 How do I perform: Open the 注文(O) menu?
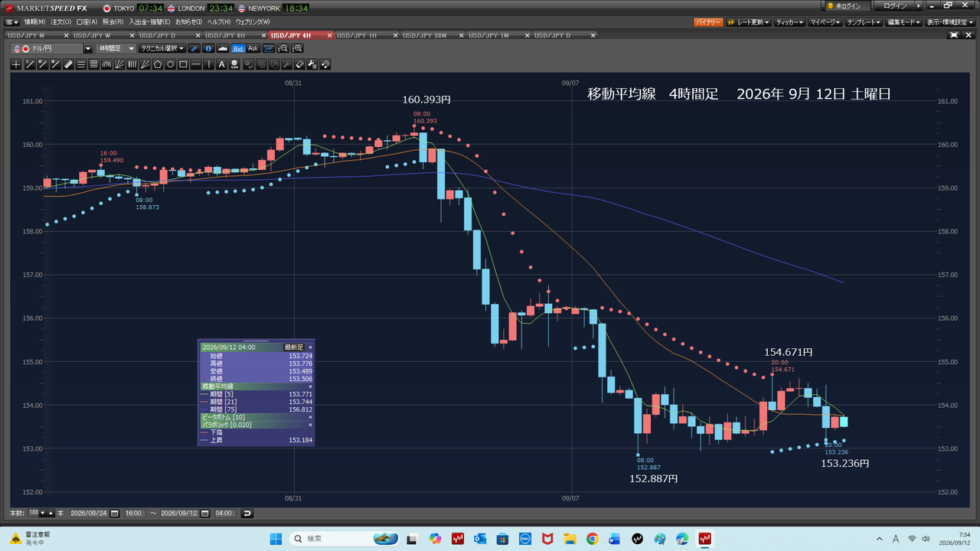[x=61, y=21]
